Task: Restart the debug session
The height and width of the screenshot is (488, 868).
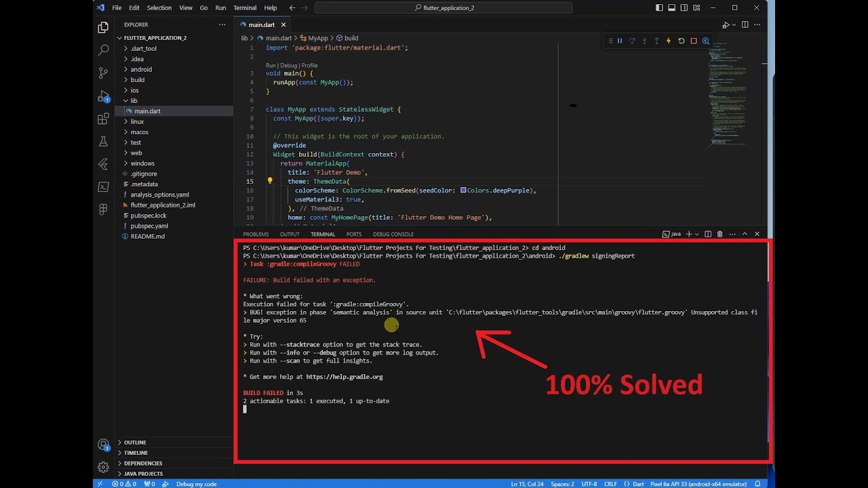Action: click(681, 41)
